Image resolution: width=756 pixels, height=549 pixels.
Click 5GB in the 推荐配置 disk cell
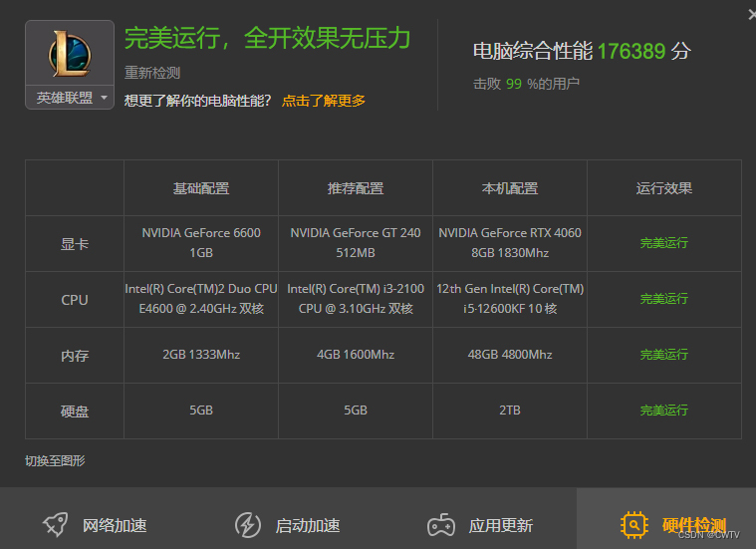tap(356, 411)
